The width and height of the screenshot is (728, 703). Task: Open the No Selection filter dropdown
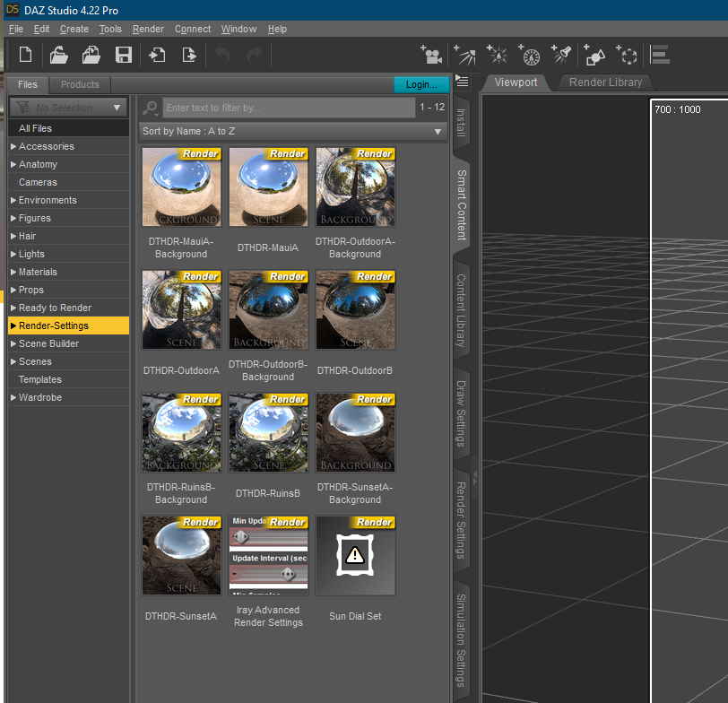coord(69,108)
